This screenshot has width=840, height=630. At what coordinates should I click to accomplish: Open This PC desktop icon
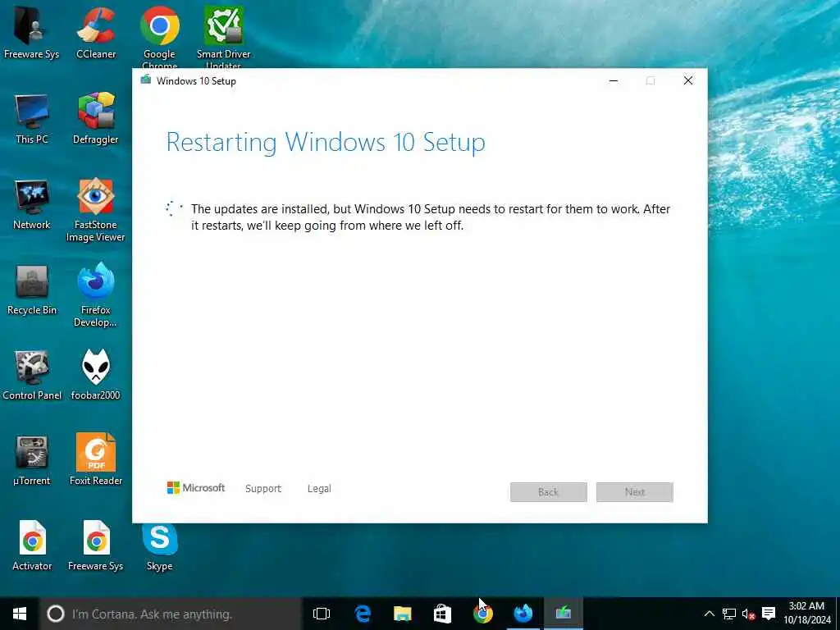tap(32, 118)
